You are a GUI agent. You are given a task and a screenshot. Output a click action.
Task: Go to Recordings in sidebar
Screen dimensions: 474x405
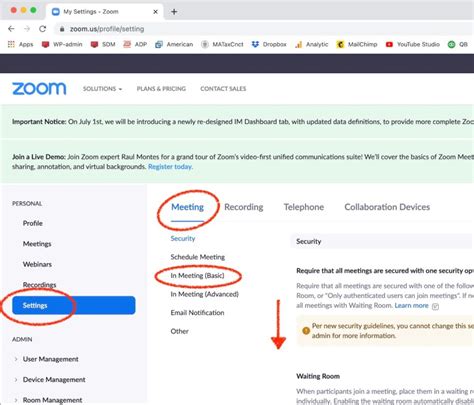tap(39, 285)
